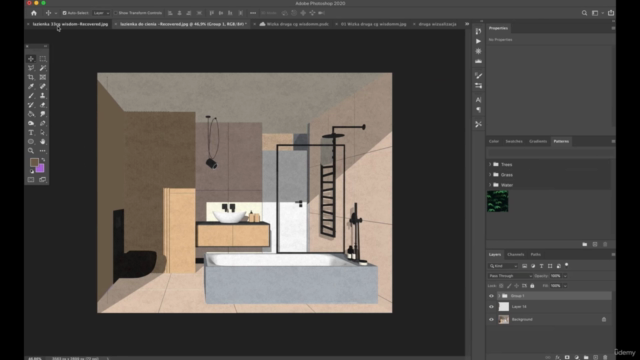This screenshot has height=360, width=640.
Task: Toggle filter for type layers
Action: 542,266
